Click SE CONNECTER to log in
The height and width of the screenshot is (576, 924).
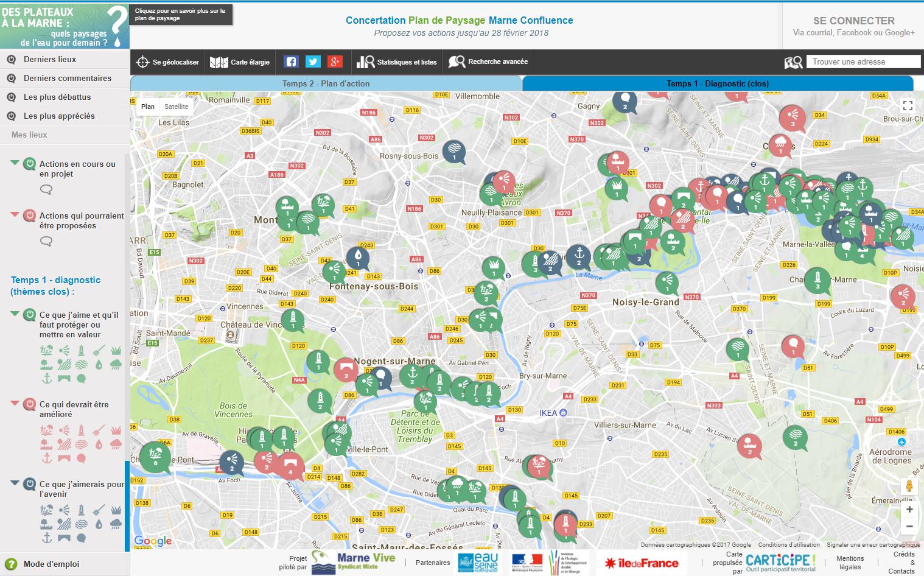pos(853,21)
